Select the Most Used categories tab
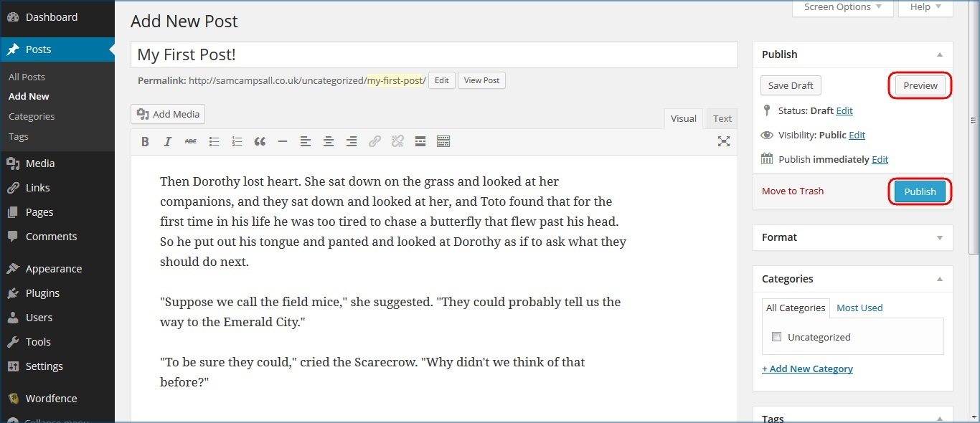This screenshot has height=423, width=980. (859, 308)
